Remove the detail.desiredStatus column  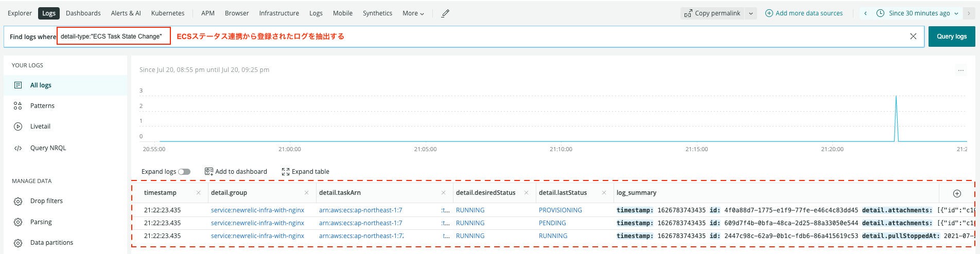click(527, 193)
